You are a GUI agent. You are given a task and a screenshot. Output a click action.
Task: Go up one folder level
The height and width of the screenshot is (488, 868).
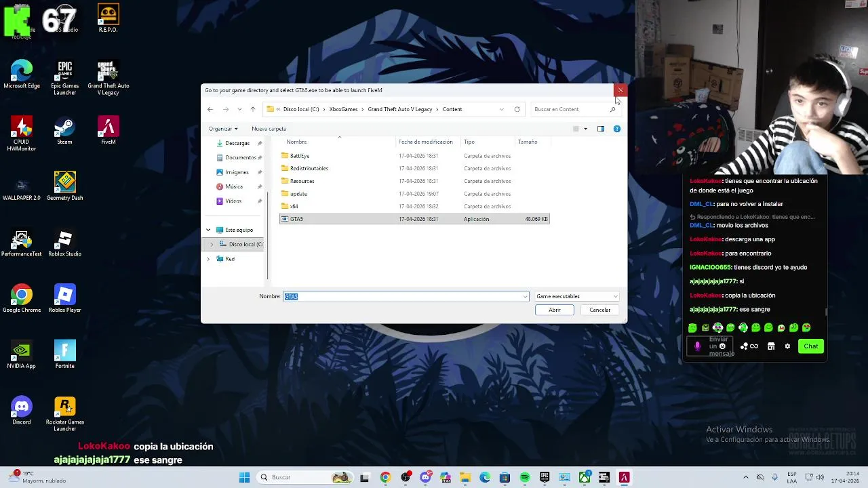[253, 109]
